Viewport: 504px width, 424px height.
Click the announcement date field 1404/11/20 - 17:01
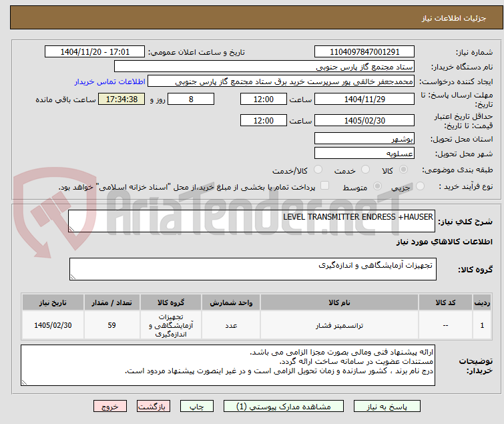coord(95,52)
